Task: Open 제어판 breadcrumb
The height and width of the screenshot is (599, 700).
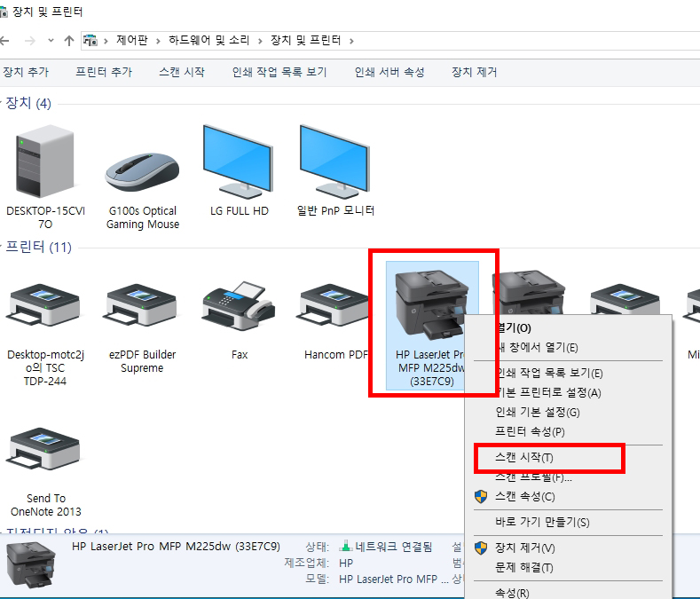Action: [x=132, y=41]
